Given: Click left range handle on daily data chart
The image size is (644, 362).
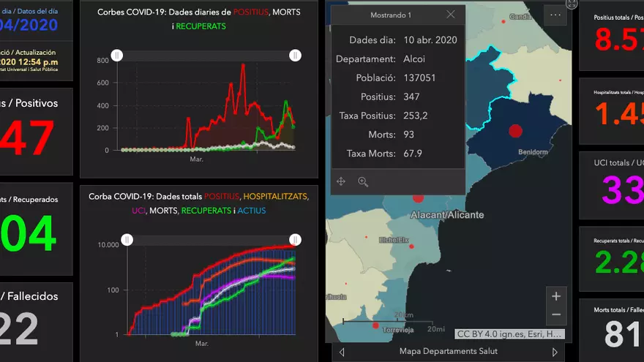Looking at the screenshot, I should (116, 56).
